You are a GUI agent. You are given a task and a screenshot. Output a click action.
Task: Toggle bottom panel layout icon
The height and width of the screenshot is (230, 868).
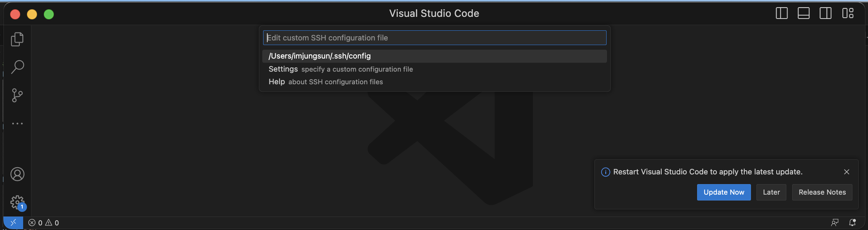(x=804, y=13)
